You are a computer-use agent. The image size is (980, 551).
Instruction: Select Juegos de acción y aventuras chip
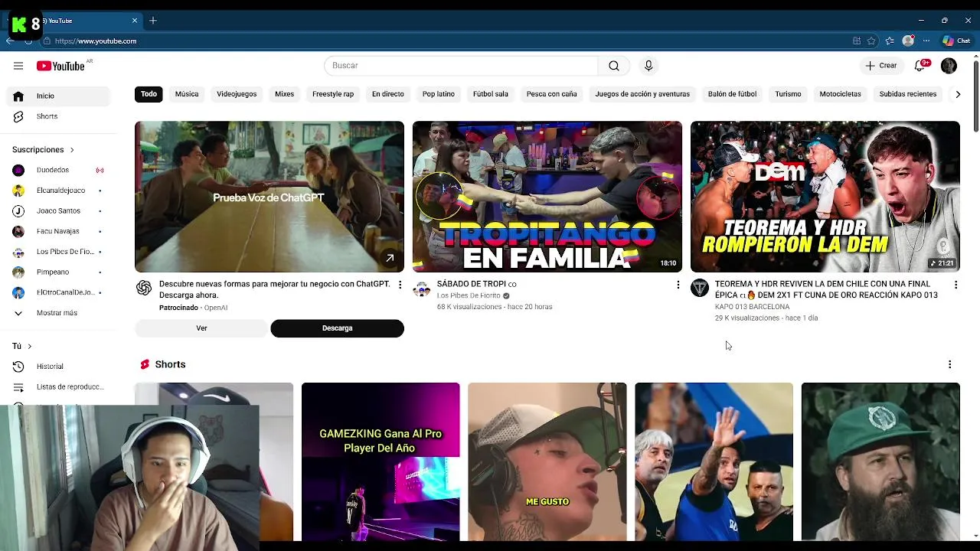642,94
